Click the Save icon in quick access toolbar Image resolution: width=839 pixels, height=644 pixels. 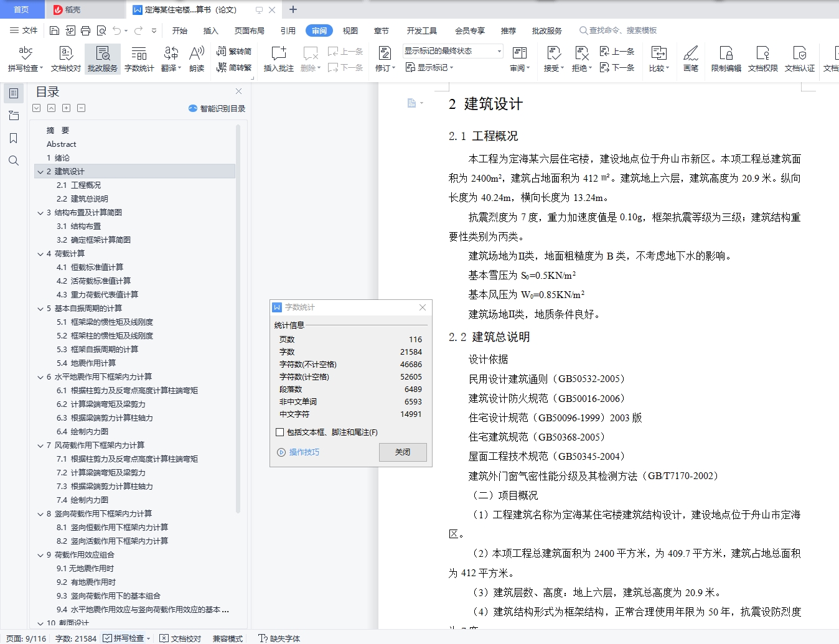54,30
